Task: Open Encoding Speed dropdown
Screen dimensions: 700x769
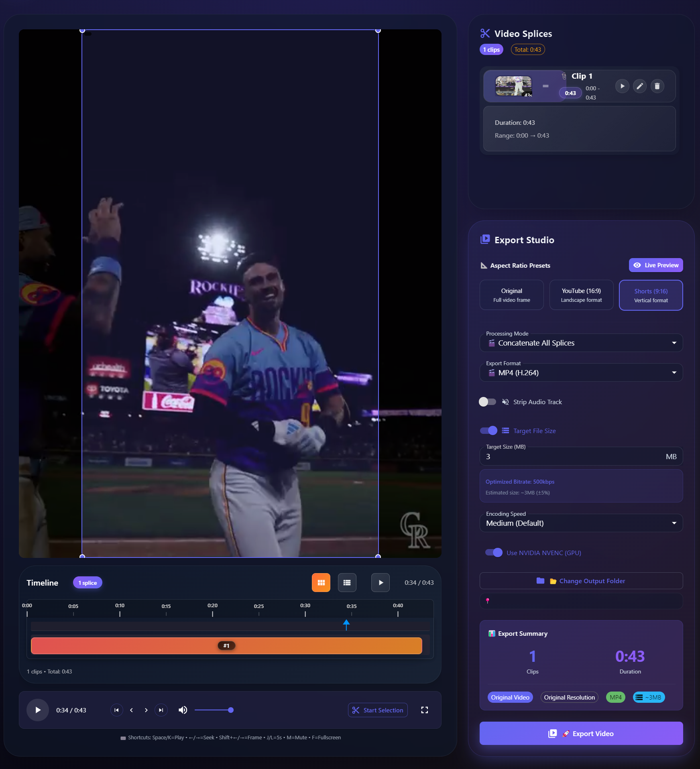Action: tap(581, 523)
